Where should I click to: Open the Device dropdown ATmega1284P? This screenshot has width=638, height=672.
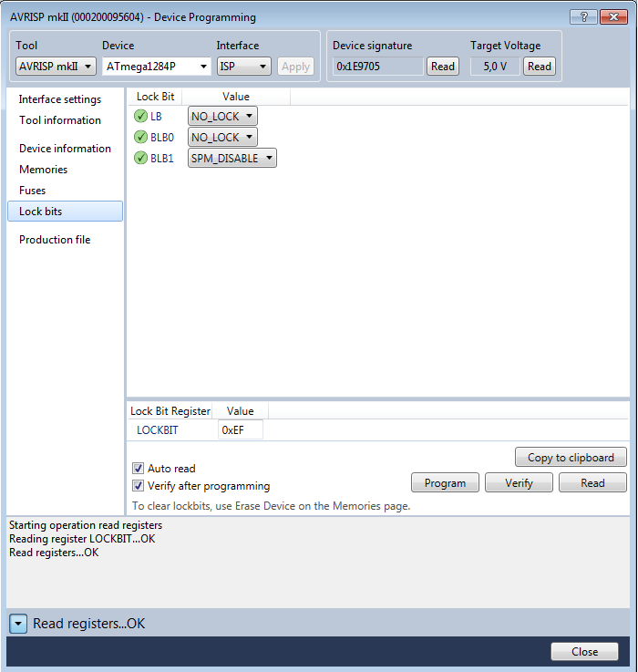[156, 67]
